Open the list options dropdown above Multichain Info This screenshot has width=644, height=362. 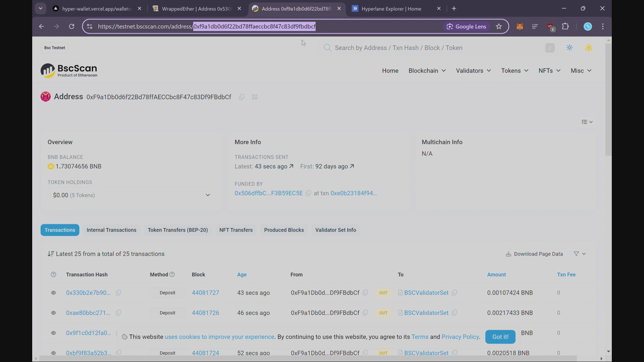pyautogui.click(x=587, y=122)
